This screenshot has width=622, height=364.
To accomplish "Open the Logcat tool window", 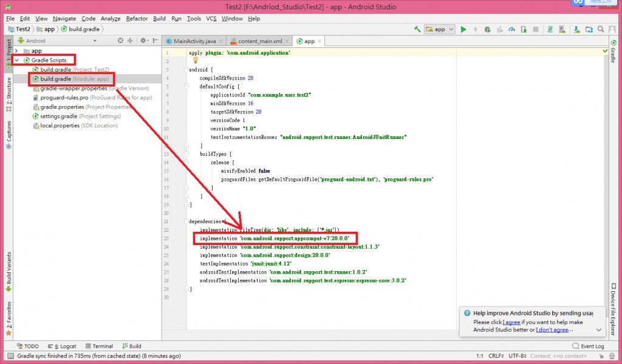I will pyautogui.click(x=62, y=346).
